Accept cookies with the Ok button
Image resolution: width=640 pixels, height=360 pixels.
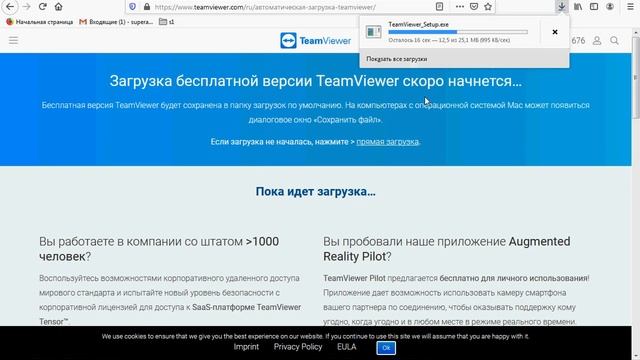(386, 348)
